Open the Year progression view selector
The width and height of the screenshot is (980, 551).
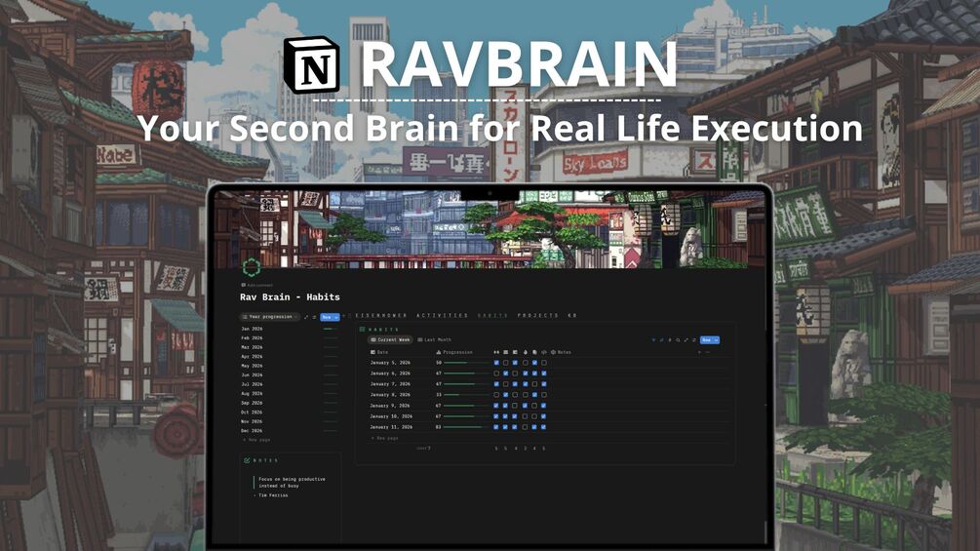[x=270, y=317]
